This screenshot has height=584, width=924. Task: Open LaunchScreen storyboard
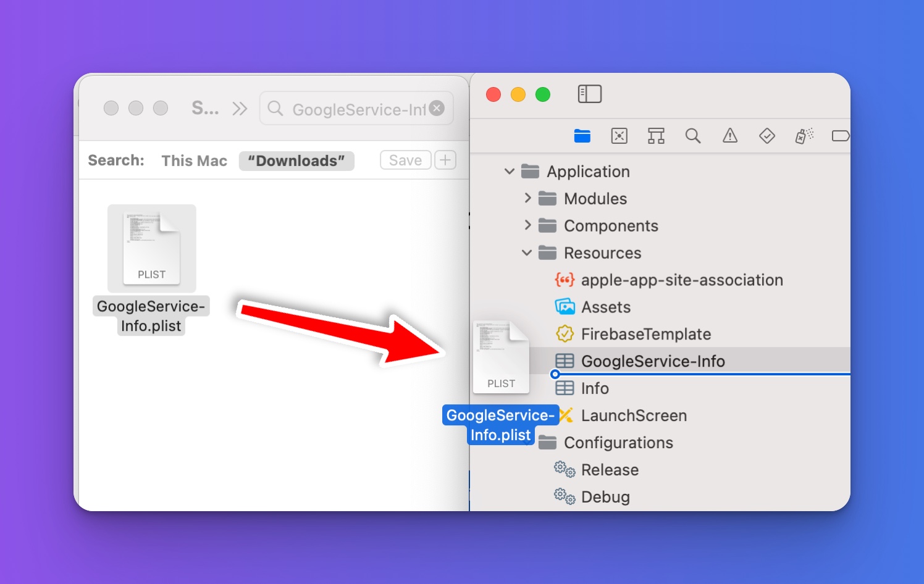pyautogui.click(x=634, y=415)
